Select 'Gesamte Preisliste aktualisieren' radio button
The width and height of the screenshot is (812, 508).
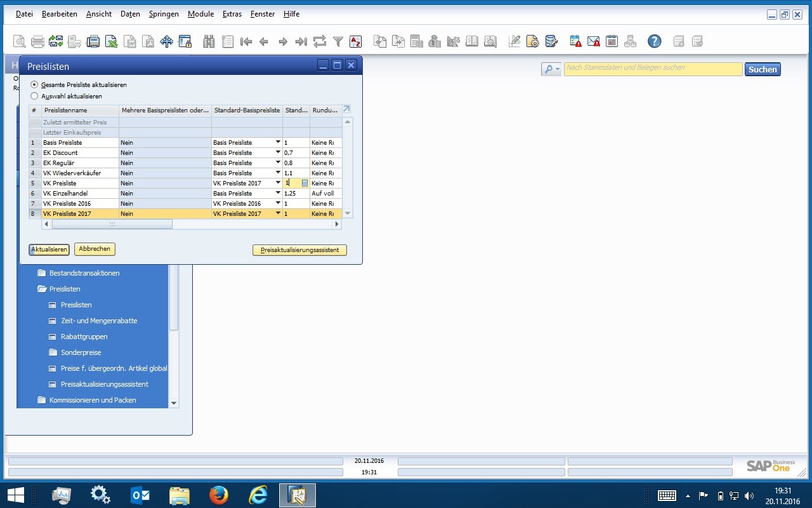[x=34, y=84]
